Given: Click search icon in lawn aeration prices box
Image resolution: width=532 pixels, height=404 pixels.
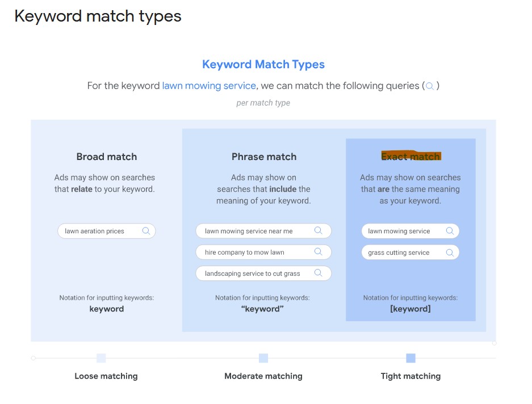Looking at the screenshot, I should (x=146, y=231).
